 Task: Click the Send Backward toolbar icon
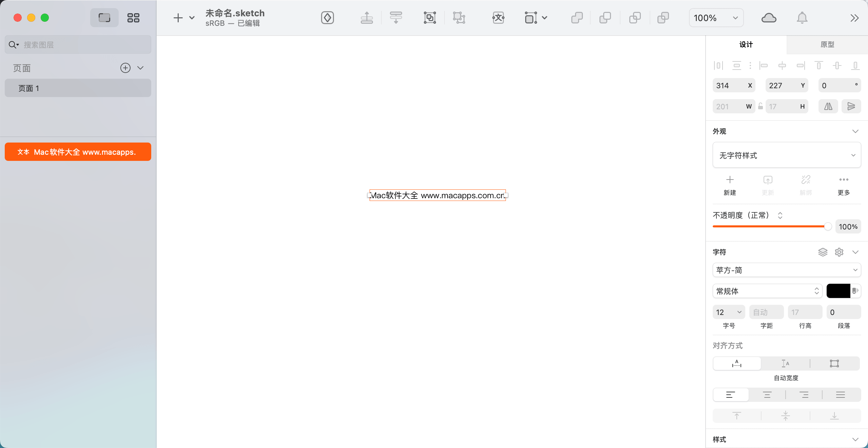pos(396,18)
